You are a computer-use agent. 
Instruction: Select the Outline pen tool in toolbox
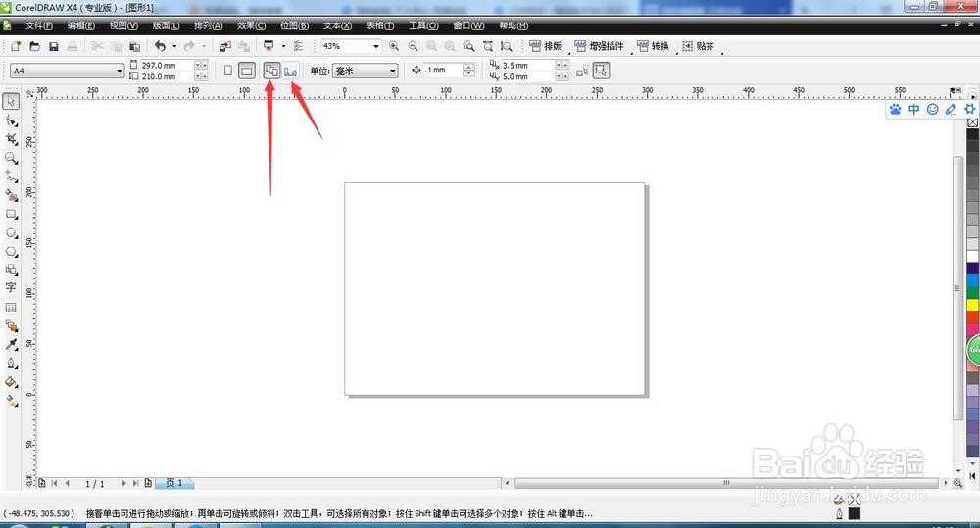point(11,363)
